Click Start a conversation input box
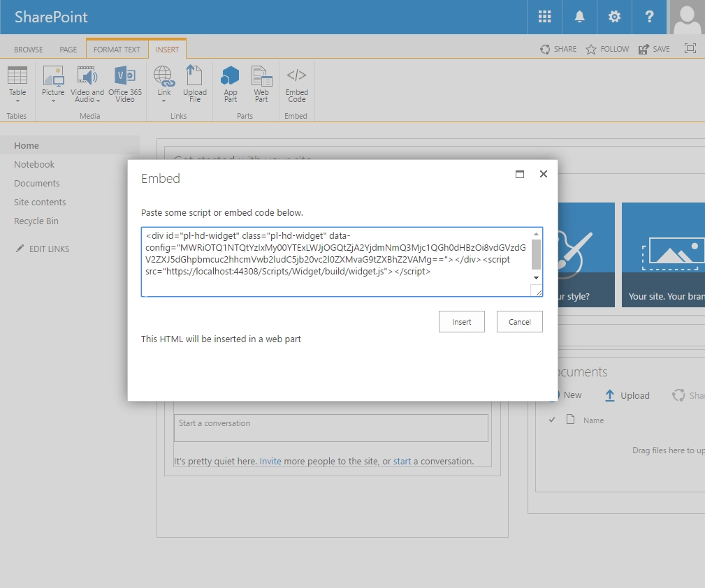 [x=331, y=427]
